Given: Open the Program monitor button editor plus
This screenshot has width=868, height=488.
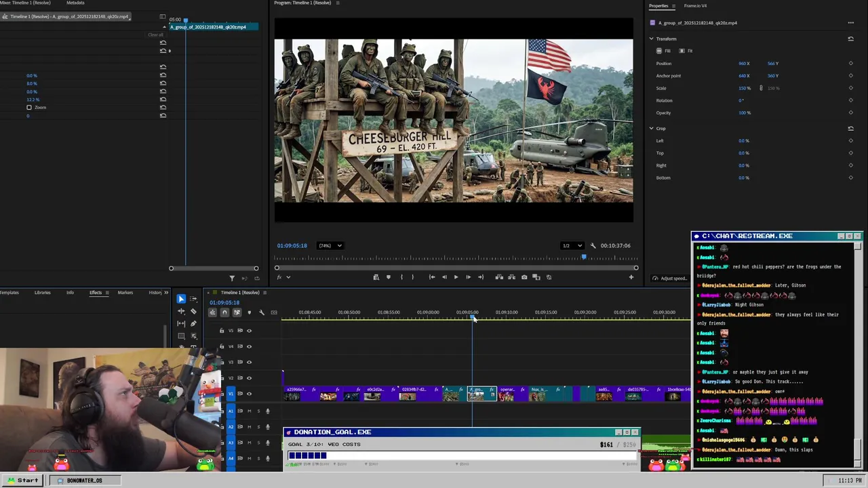Looking at the screenshot, I should (x=631, y=277).
